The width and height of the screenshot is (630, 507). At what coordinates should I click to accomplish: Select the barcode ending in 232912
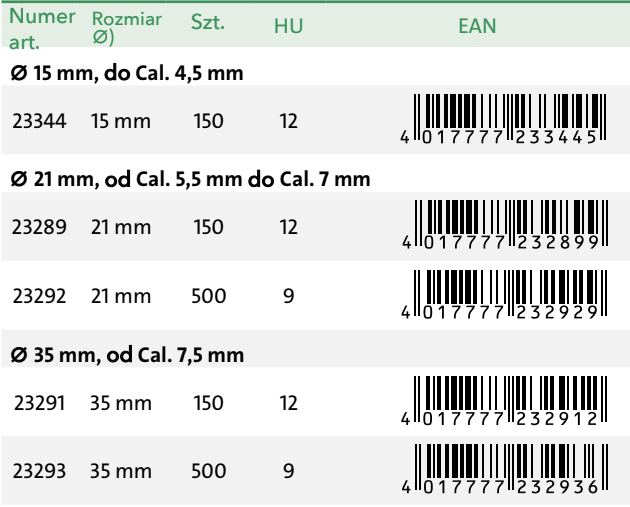point(504,401)
